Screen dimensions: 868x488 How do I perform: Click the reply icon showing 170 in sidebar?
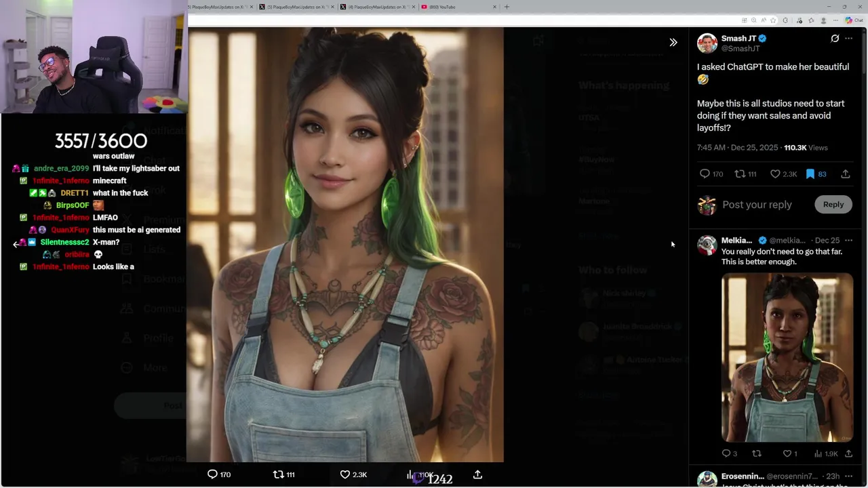711,174
